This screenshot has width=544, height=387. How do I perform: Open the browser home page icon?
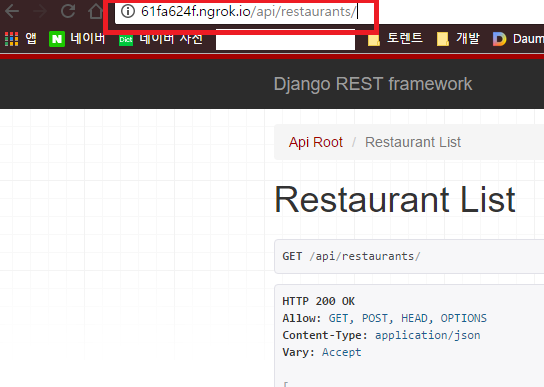[95, 11]
